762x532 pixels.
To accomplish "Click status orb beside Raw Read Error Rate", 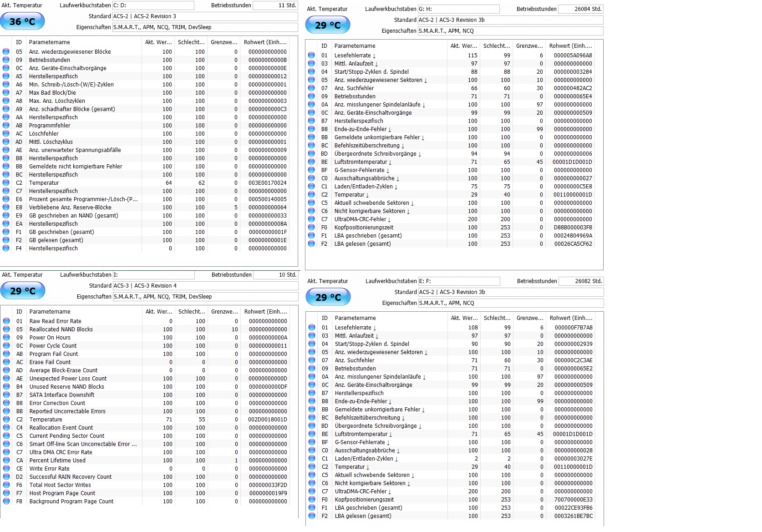I will click(x=6, y=321).
